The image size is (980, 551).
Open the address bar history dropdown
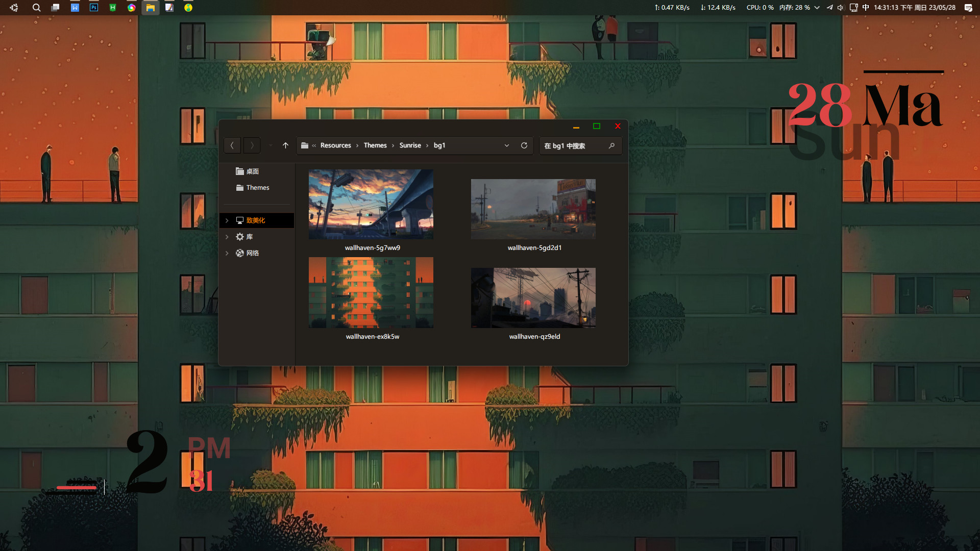click(x=507, y=145)
